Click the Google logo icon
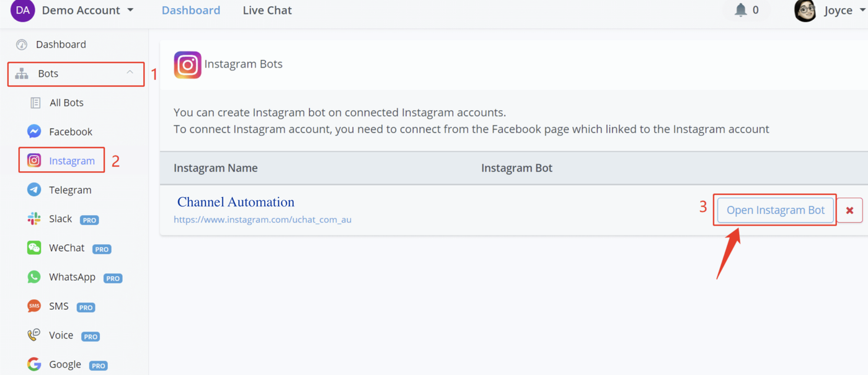This screenshot has width=868, height=375. 34,364
